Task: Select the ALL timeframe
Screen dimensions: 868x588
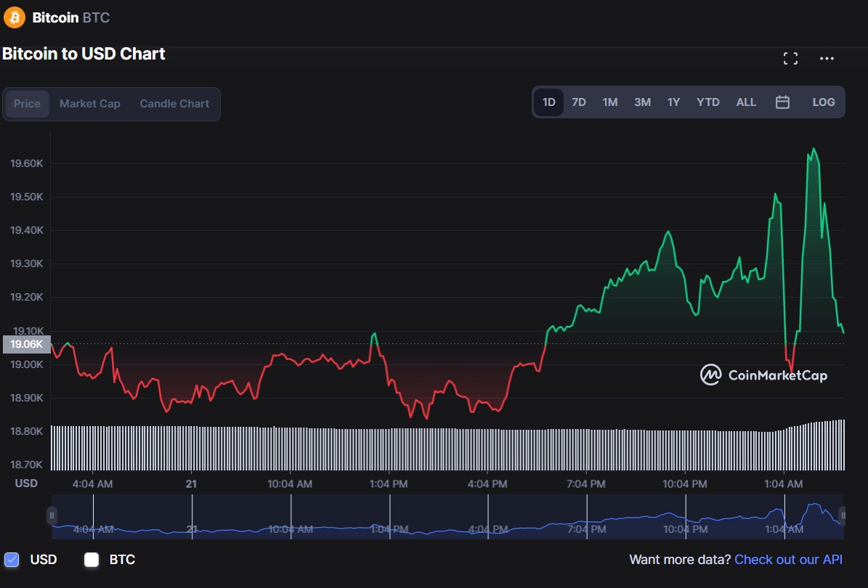Action: (x=746, y=102)
